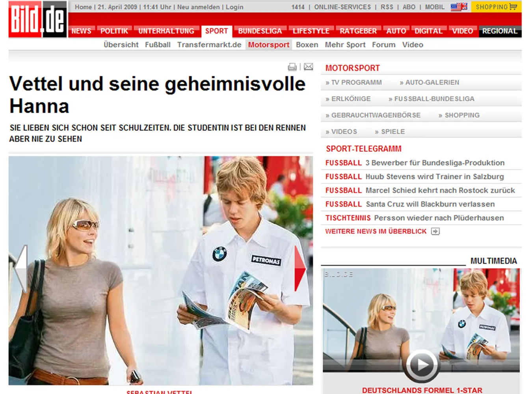
Task: Click the print article icon
Action: pyautogui.click(x=292, y=67)
